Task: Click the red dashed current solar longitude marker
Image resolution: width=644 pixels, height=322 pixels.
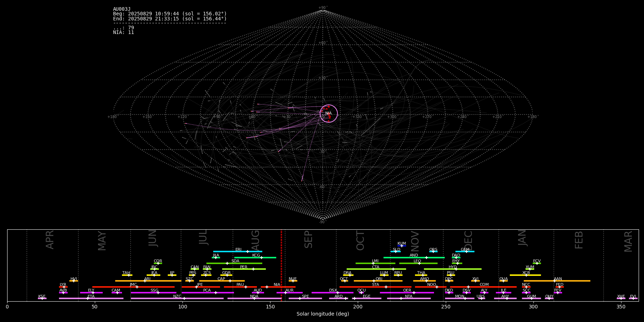Action: click(x=281, y=265)
